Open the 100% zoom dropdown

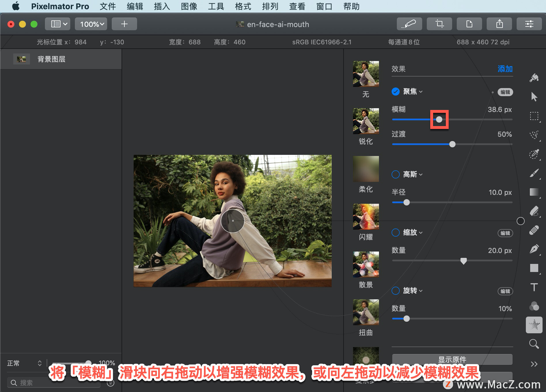(x=91, y=24)
